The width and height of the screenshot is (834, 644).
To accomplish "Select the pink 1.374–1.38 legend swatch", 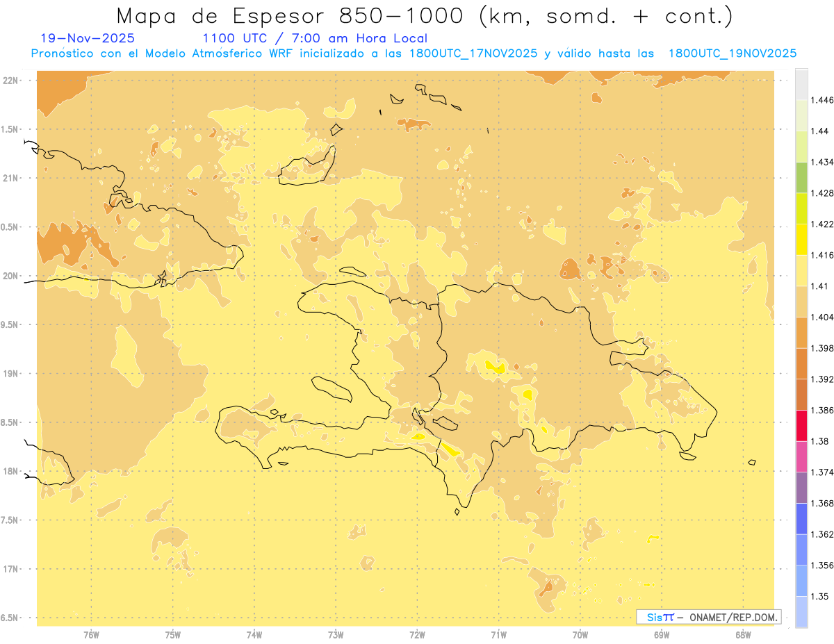I will (x=801, y=456).
